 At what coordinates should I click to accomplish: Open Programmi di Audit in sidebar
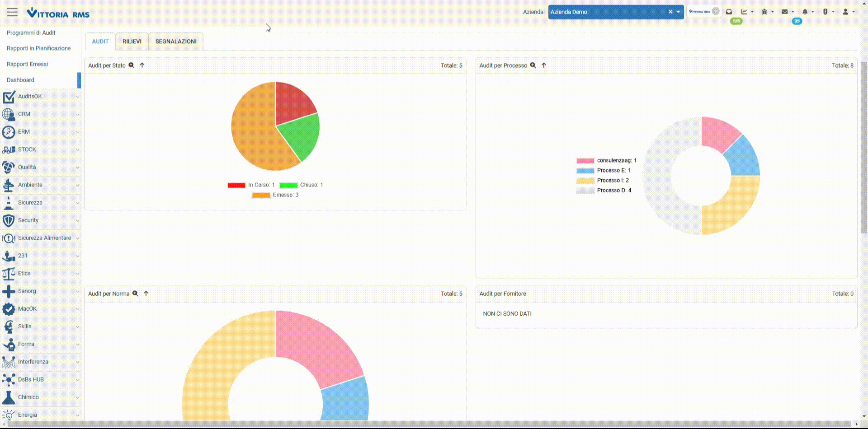pyautogui.click(x=31, y=33)
